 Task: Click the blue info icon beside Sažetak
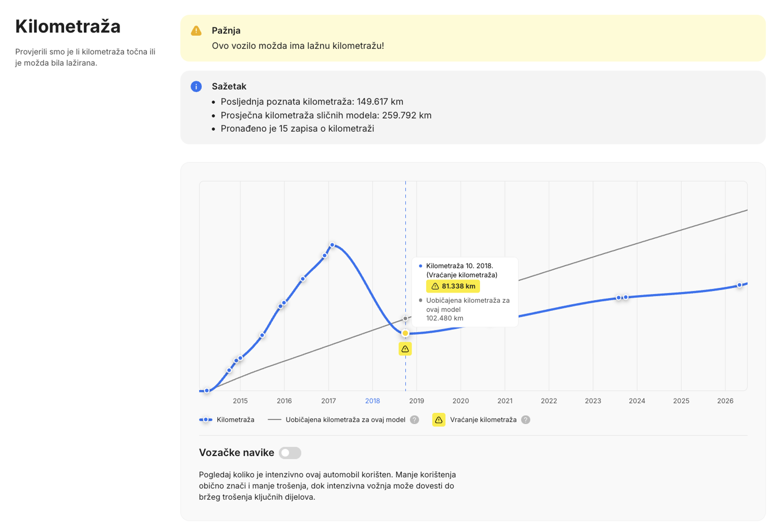[x=196, y=86]
